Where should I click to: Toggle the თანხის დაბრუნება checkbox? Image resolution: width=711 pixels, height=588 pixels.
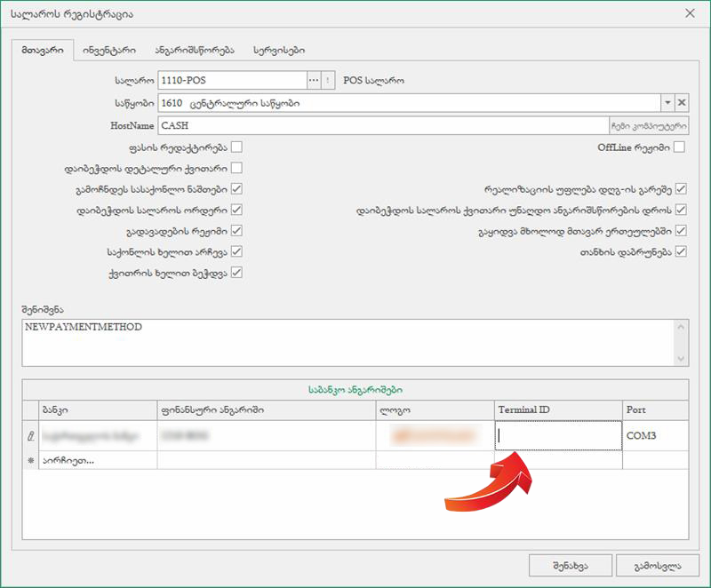point(681,251)
